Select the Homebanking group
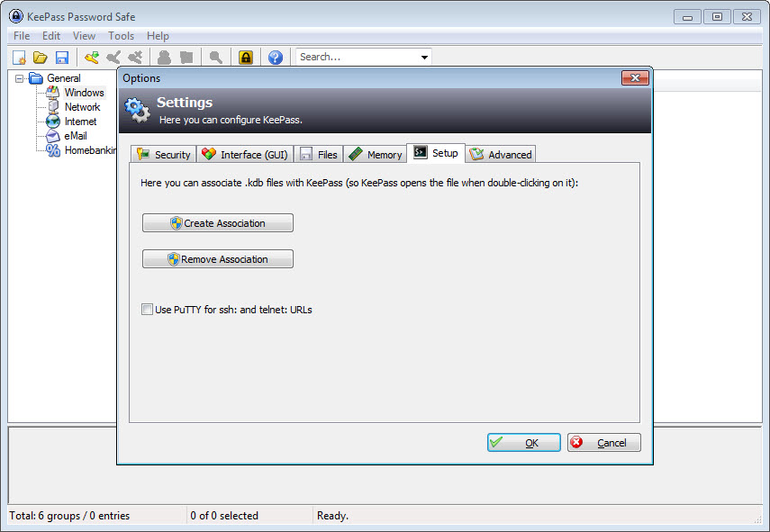Image resolution: width=770 pixels, height=532 pixels. (x=90, y=150)
